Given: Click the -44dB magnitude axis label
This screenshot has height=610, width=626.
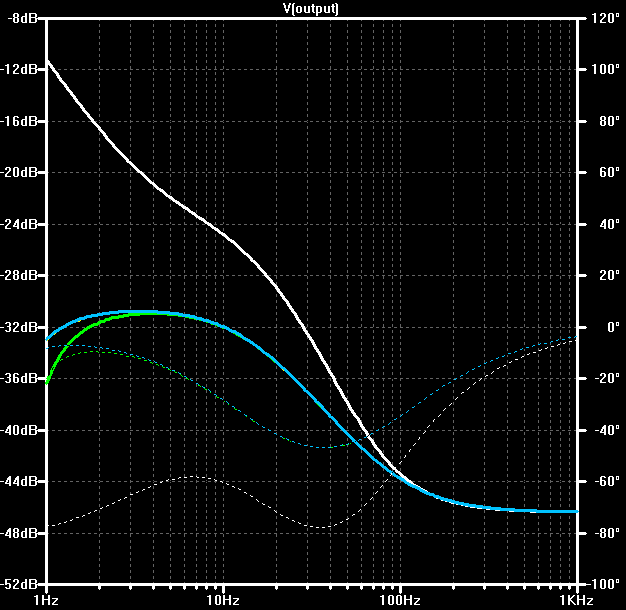Looking at the screenshot, I should (x=20, y=481).
